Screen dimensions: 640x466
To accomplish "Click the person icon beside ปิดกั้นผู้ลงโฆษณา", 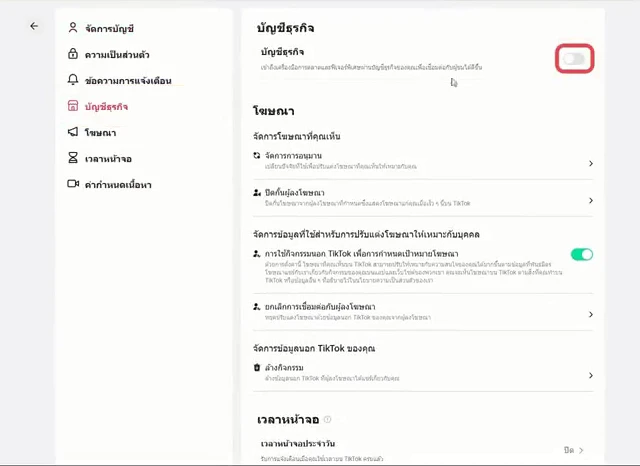I will (x=257, y=192).
